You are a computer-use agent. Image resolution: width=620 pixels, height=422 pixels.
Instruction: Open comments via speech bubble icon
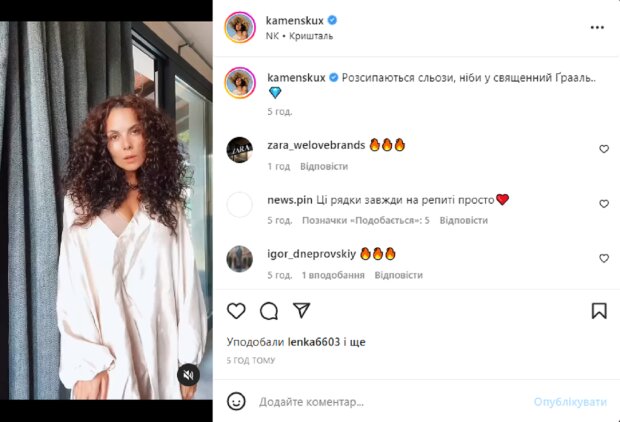point(269,310)
